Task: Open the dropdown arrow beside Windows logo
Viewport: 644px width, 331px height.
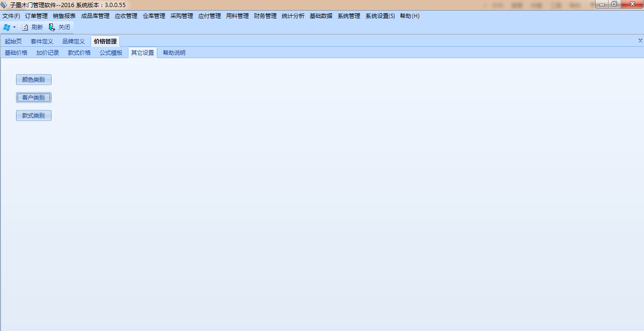Action: 15,27
